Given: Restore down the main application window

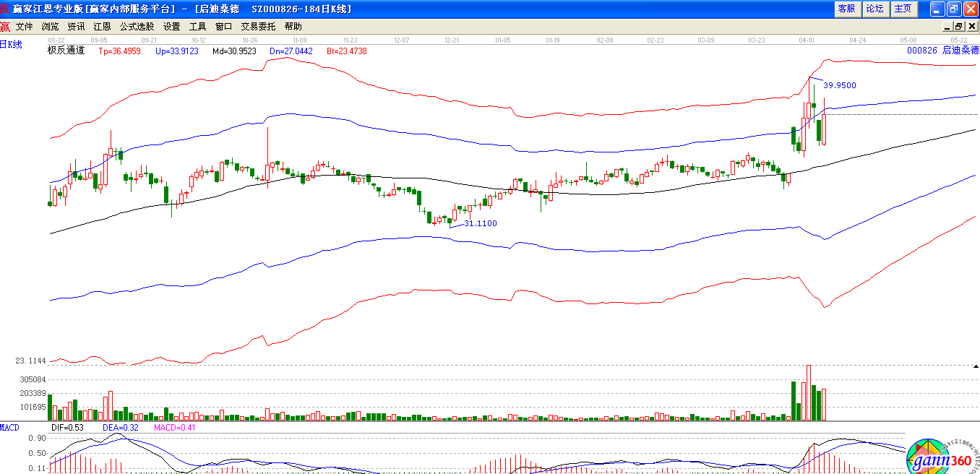Looking at the screenshot, I should (953, 9).
